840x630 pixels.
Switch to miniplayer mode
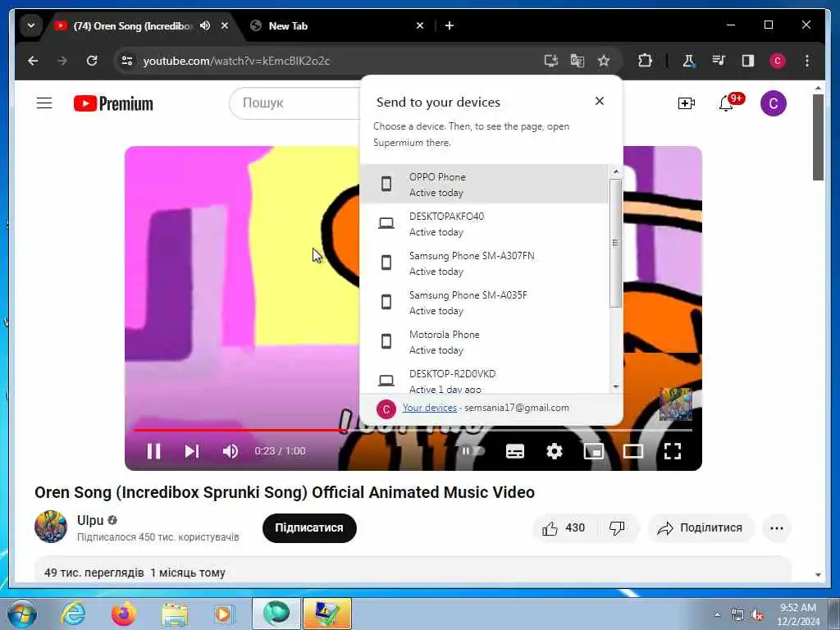point(594,451)
